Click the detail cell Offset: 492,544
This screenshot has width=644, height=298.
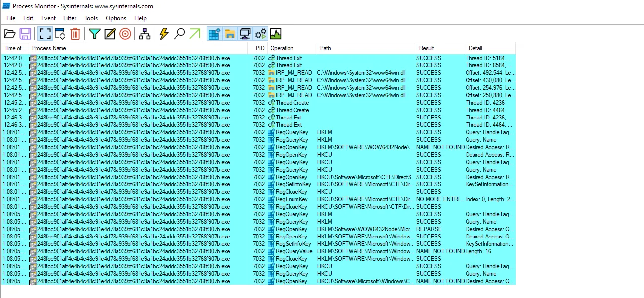490,73
